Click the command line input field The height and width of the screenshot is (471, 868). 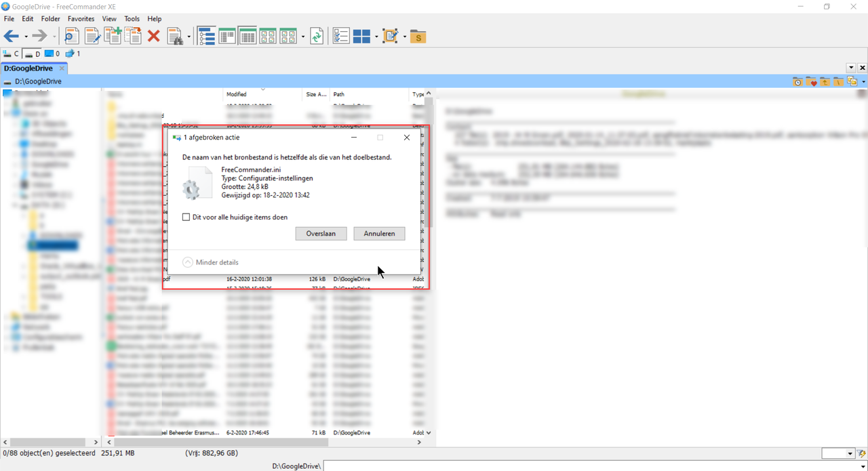point(595,466)
